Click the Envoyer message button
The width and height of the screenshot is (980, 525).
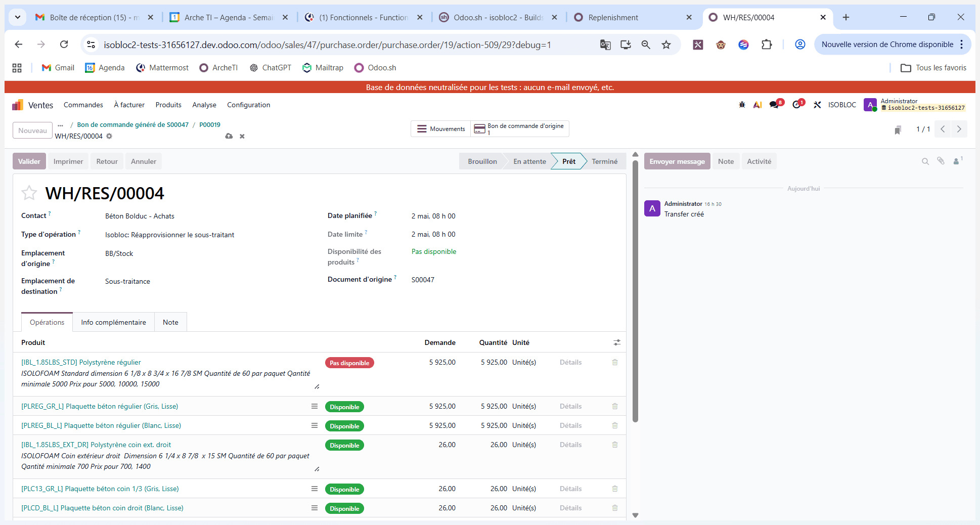(677, 161)
